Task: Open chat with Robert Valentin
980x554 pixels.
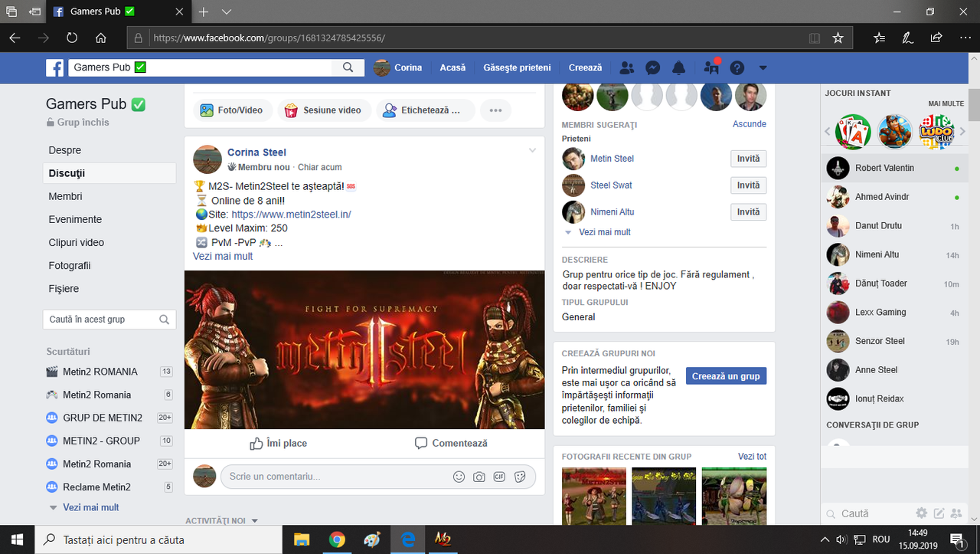Action: point(893,168)
